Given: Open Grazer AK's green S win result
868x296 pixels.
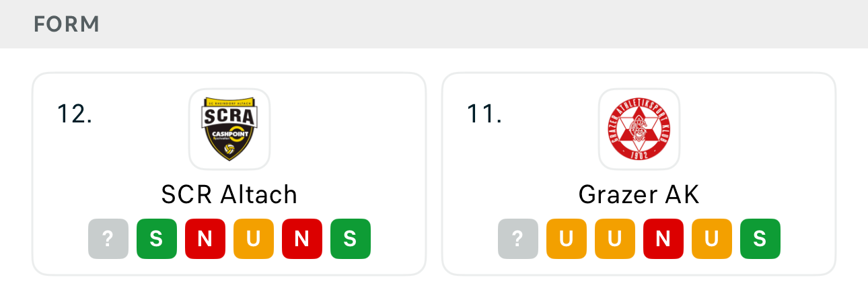Looking at the screenshot, I should 760,239.
